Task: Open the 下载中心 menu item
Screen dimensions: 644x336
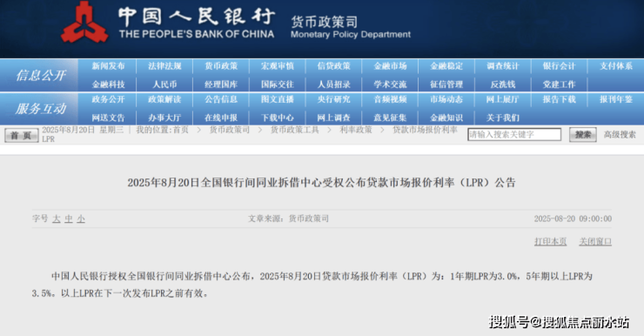Action: tap(278, 118)
